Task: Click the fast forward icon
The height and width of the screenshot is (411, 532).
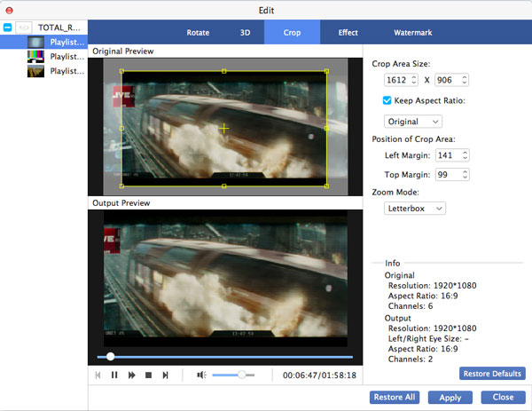Action: 131,375
